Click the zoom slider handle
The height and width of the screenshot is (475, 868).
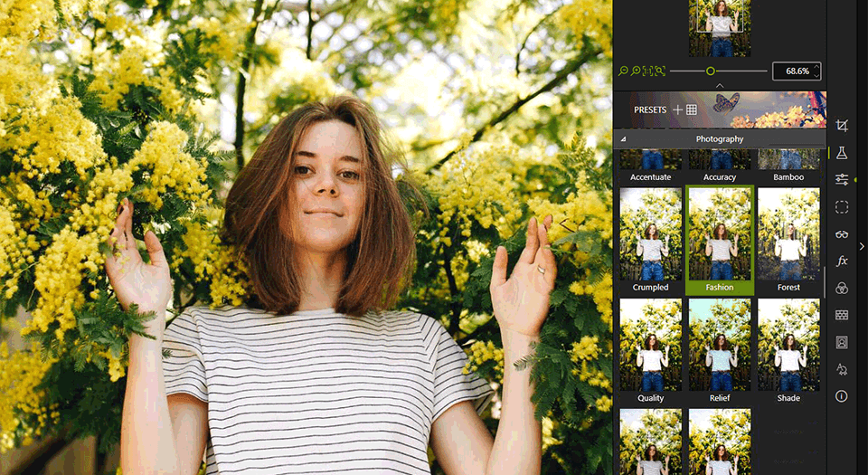coord(711,71)
